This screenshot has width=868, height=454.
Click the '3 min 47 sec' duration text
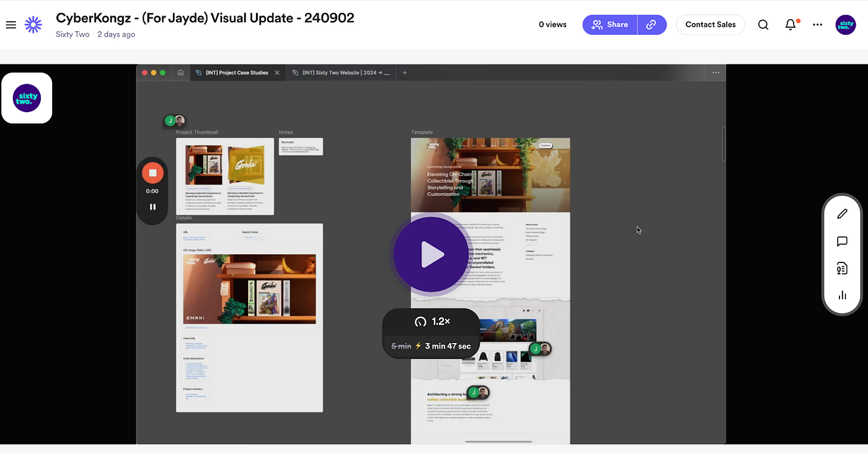pyautogui.click(x=448, y=346)
